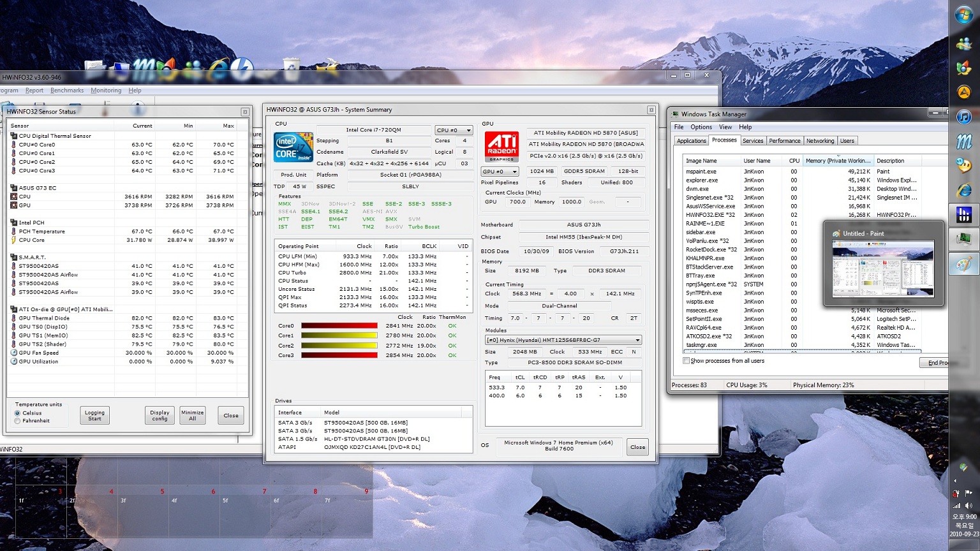The image size is (980, 551).
Task: Sort by Memory (Private Working Set) column
Action: 837,161
